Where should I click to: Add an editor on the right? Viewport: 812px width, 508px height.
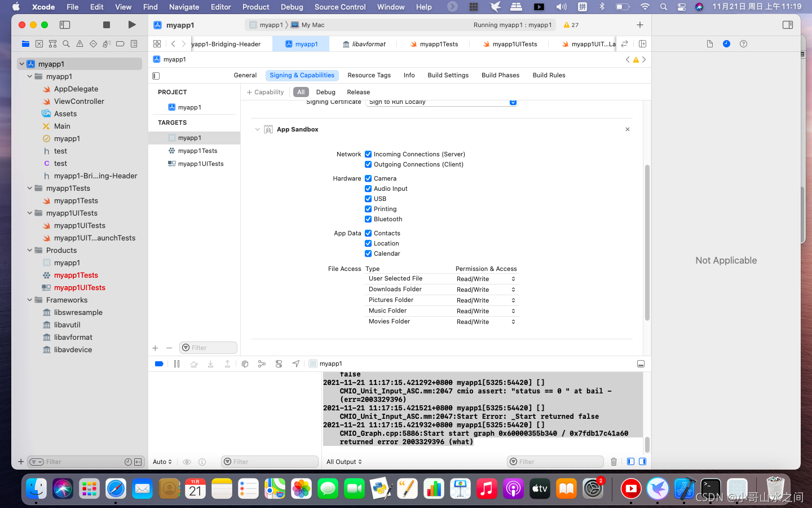(x=642, y=43)
